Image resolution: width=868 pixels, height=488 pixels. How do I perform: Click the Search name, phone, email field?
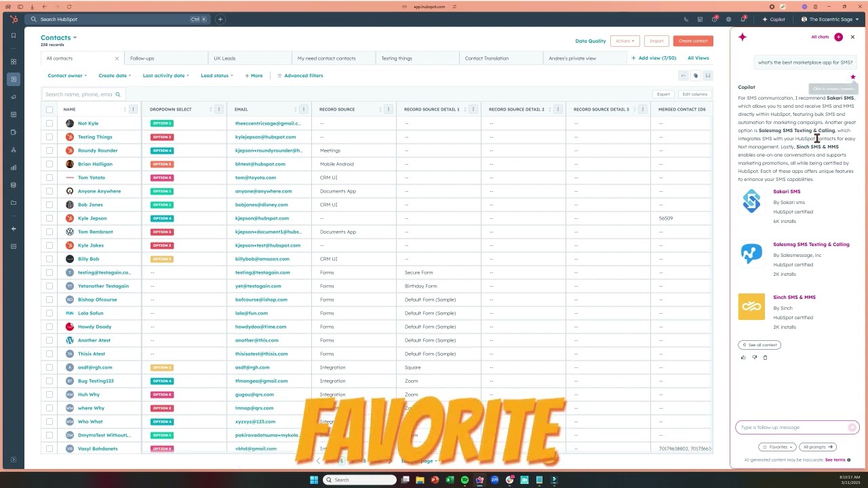pos(84,95)
